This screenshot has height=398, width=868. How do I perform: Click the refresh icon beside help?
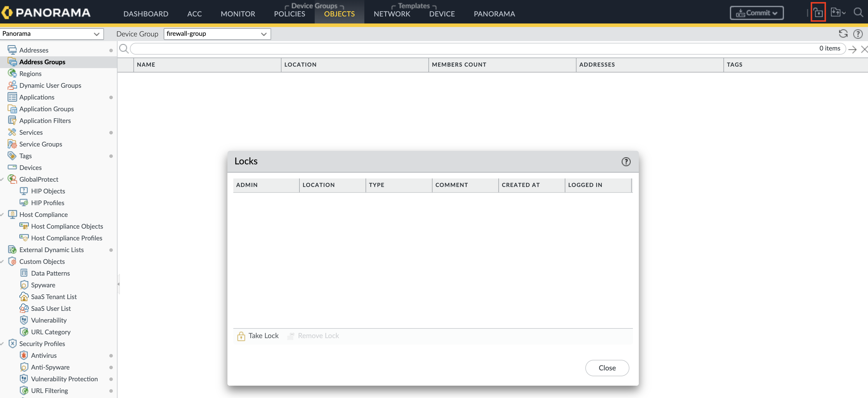click(843, 34)
